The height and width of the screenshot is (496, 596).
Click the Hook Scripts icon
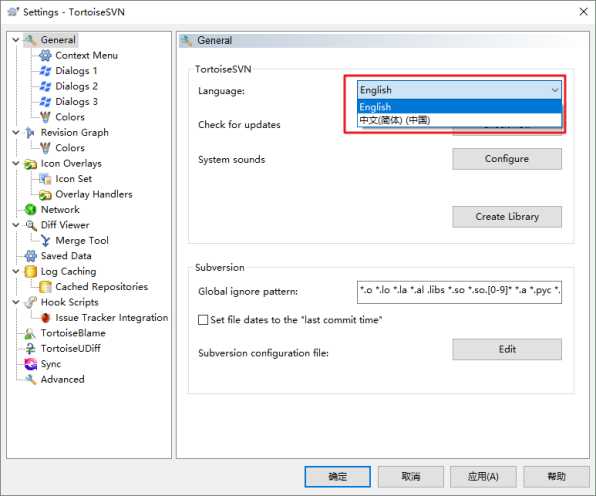click(30, 303)
